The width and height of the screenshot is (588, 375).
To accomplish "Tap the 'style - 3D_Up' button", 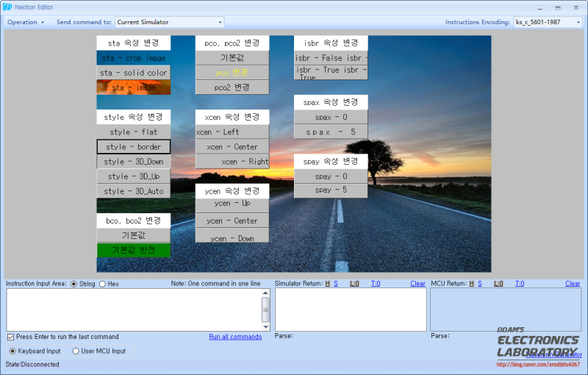I will coord(134,176).
